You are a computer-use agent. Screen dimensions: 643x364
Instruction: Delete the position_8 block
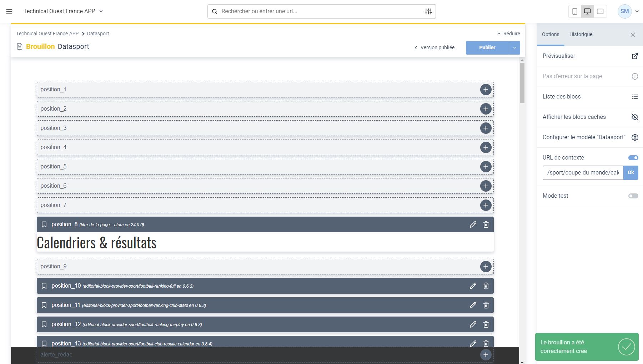tap(486, 224)
